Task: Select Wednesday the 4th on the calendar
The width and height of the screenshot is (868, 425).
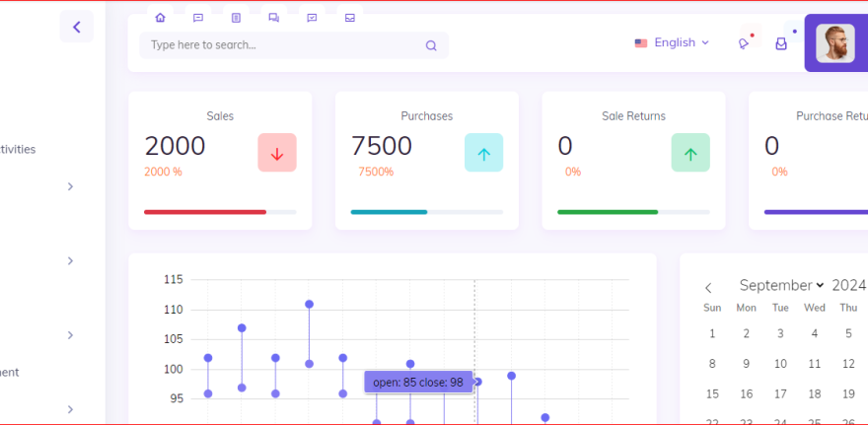Action: [x=814, y=333]
